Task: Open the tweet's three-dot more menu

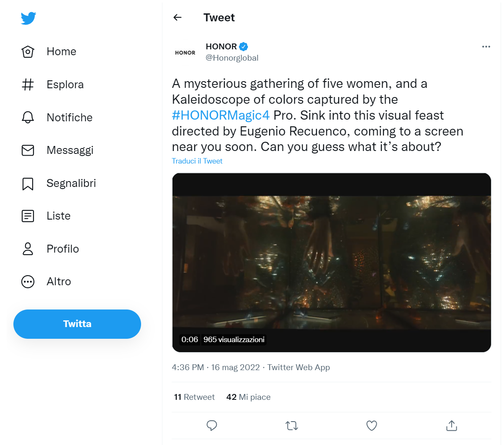Action: click(x=486, y=46)
